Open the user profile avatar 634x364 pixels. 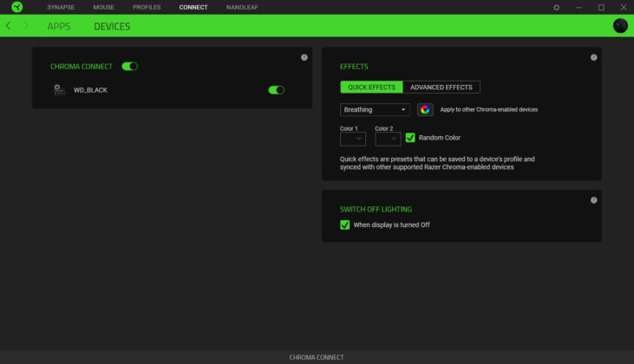(620, 25)
